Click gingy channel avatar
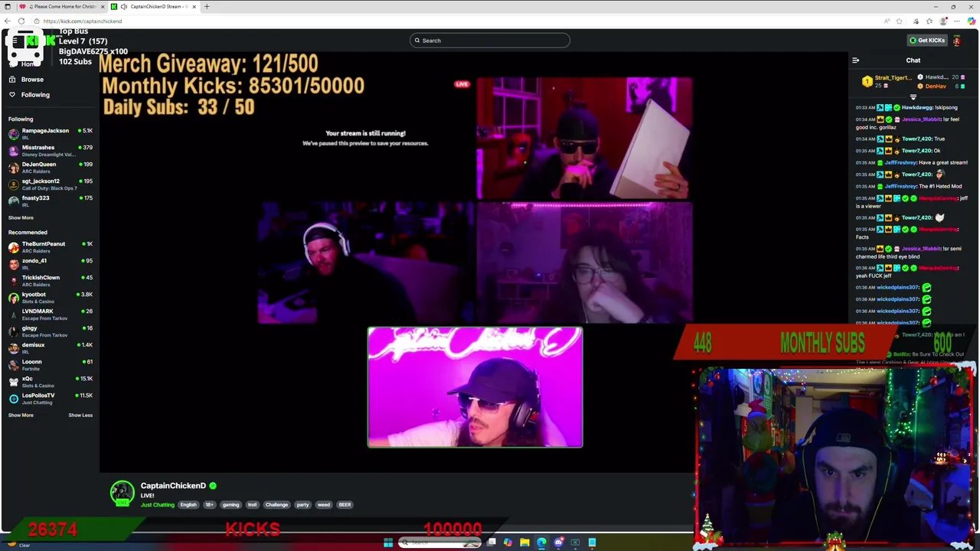Viewport: 980px width, 551px height. click(x=13, y=331)
